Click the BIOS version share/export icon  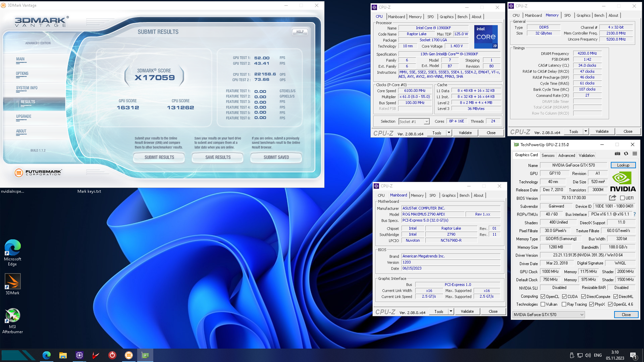coord(612,198)
